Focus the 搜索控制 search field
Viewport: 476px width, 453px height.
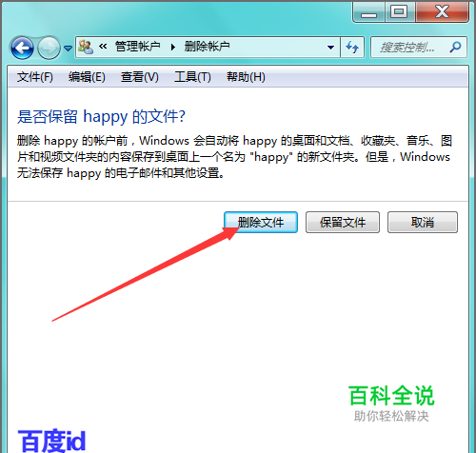coord(419,48)
